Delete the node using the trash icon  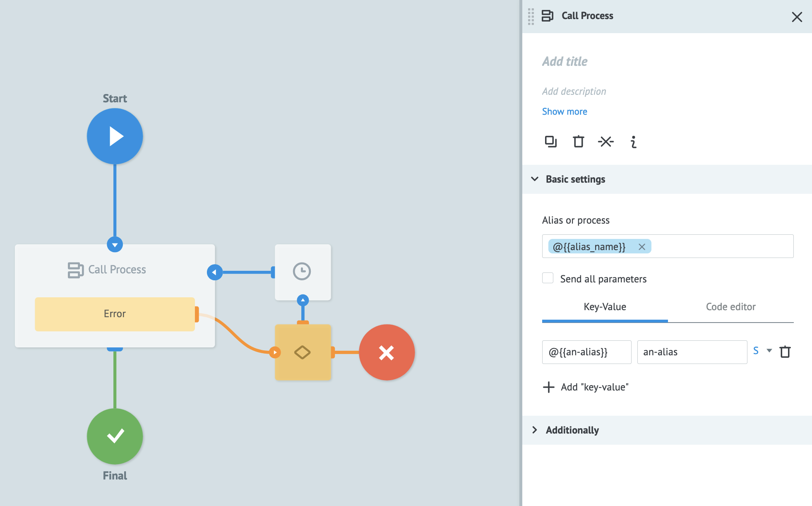coord(578,142)
